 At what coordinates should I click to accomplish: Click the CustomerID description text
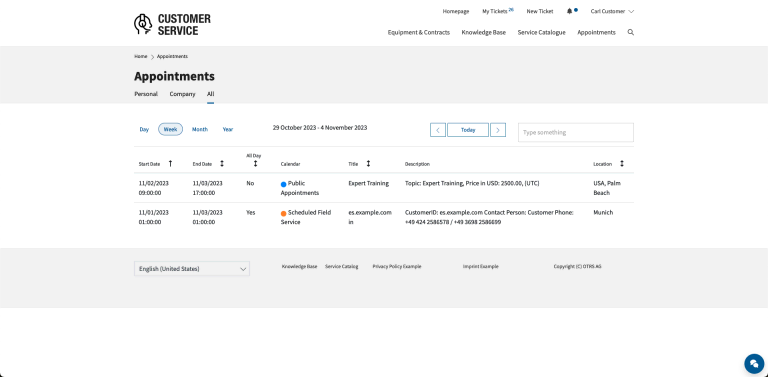point(489,217)
